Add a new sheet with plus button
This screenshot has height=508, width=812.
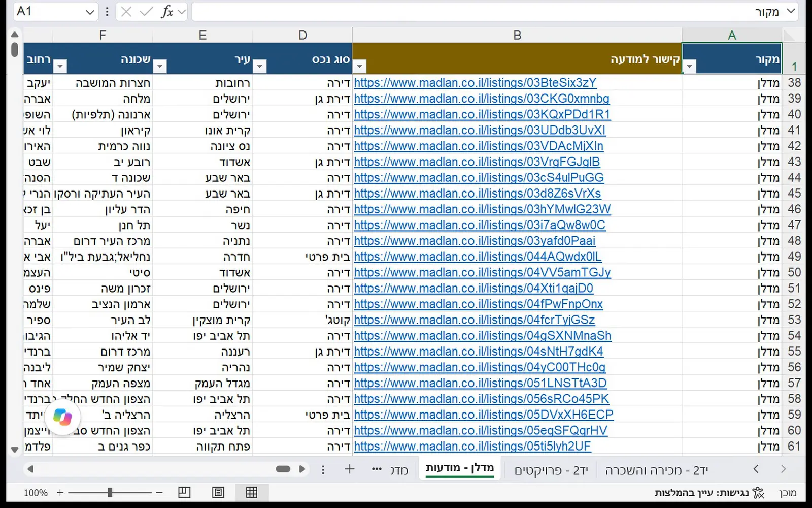tap(349, 469)
